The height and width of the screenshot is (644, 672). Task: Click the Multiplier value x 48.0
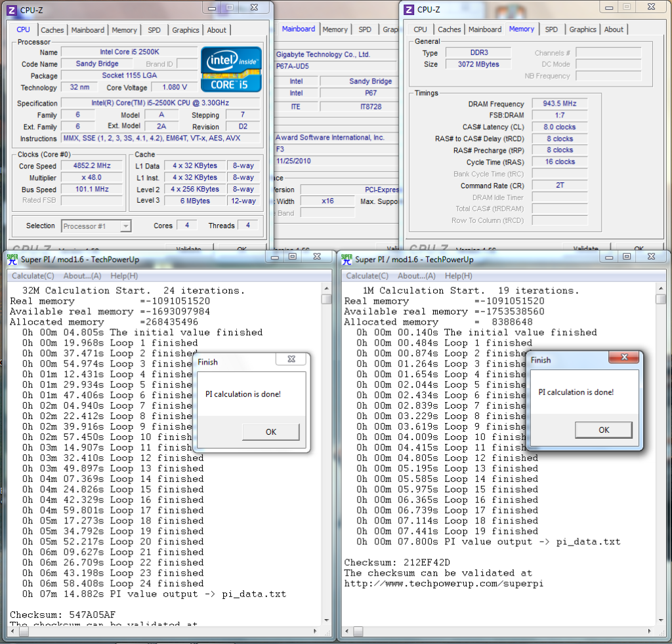pyautogui.click(x=92, y=177)
